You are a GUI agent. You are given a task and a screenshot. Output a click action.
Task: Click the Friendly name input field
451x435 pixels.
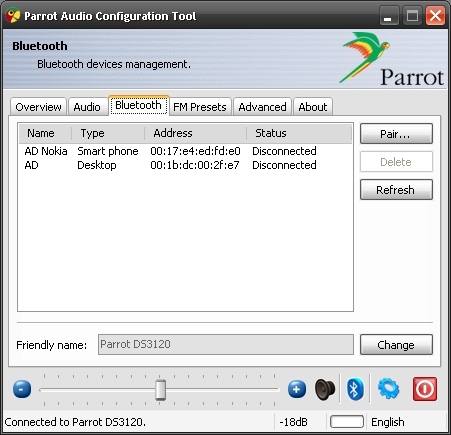(226, 344)
